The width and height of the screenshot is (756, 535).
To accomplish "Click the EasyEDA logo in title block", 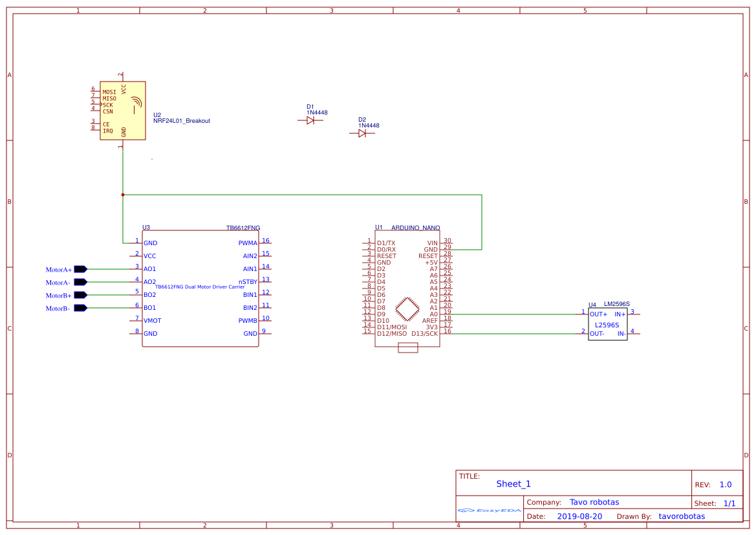I will point(490,510).
